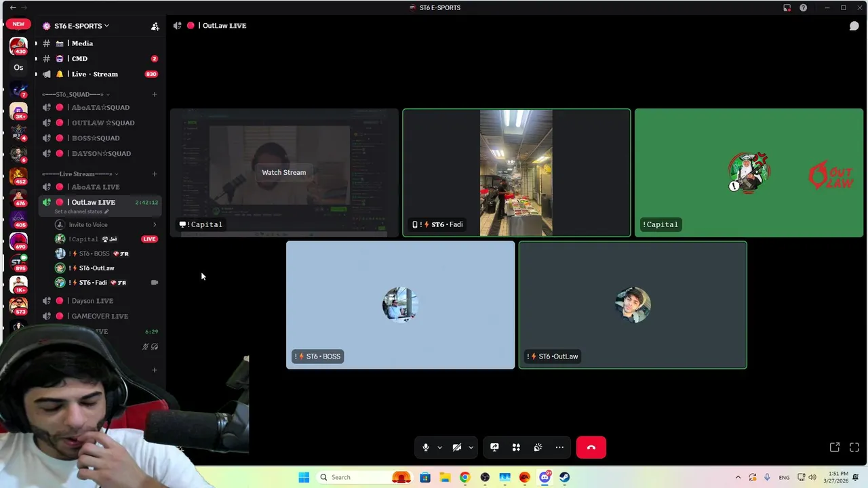Focus the green !Capital tile
The height and width of the screenshot is (488, 868).
click(x=749, y=173)
